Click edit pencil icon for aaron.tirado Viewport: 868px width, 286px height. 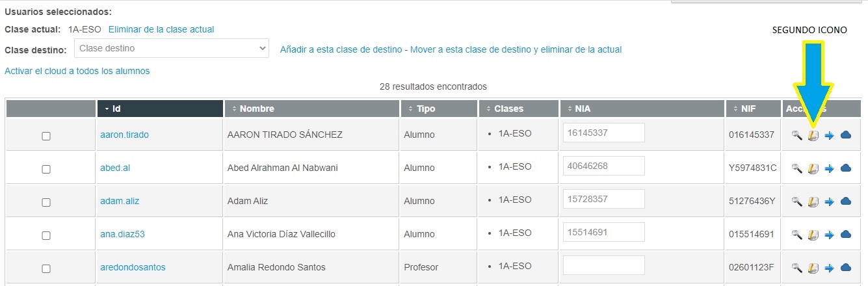(x=813, y=135)
